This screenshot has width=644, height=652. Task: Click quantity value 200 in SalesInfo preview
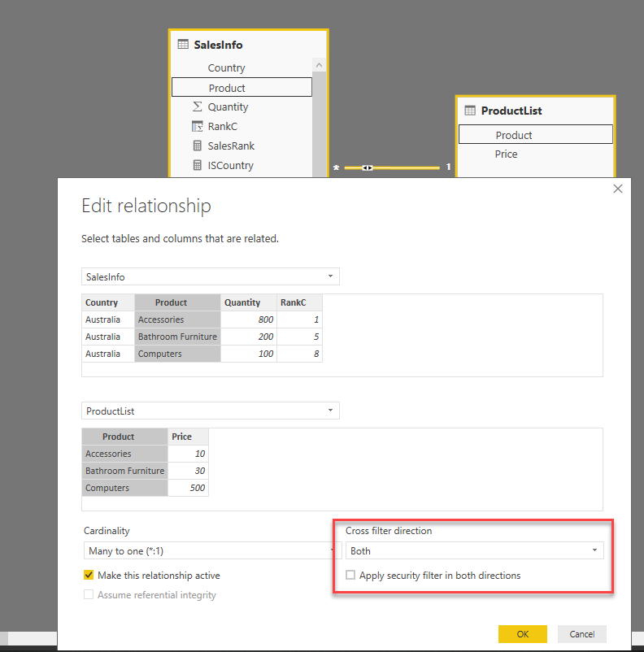[x=249, y=337]
